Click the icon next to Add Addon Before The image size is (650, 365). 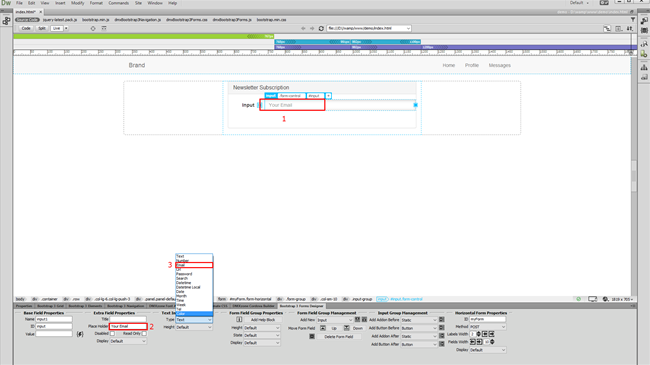[x=441, y=320]
